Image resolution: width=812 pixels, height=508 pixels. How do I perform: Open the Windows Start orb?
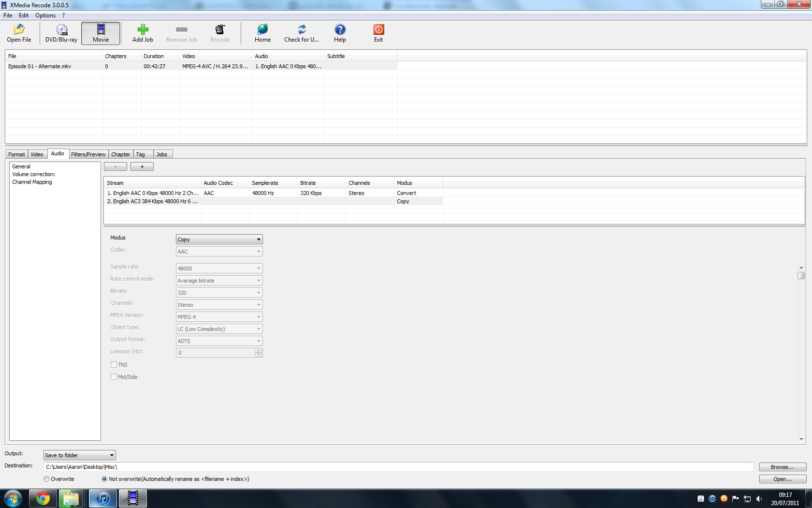click(13, 498)
